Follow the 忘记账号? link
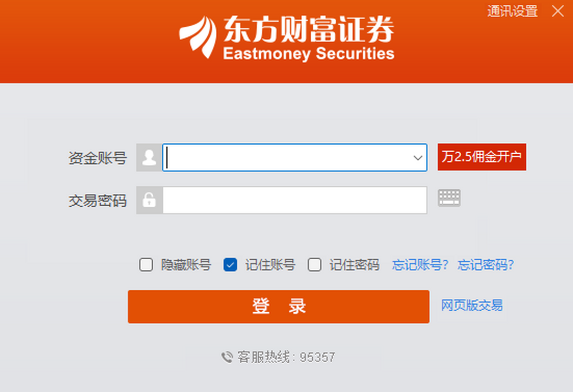573x392 pixels. (420, 265)
